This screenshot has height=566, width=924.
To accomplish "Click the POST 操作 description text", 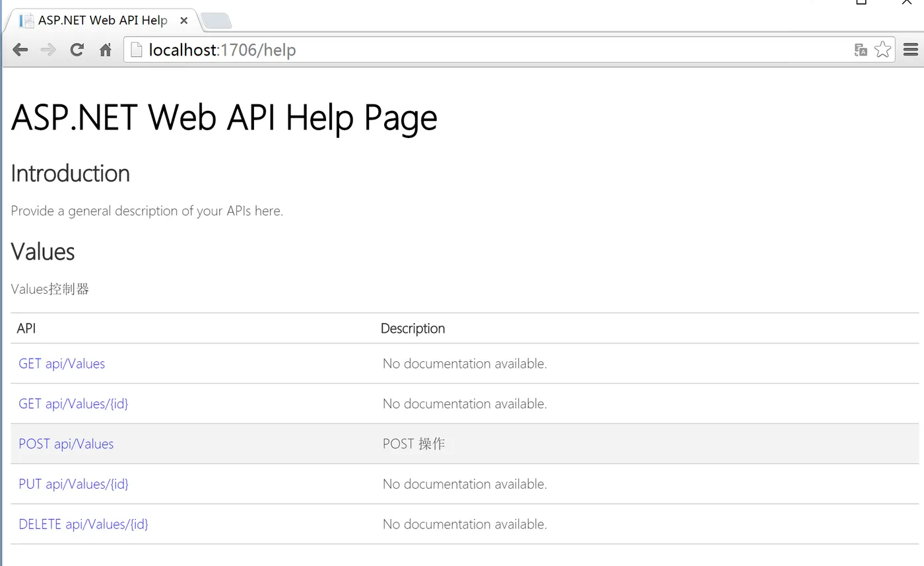I will pos(414,444).
